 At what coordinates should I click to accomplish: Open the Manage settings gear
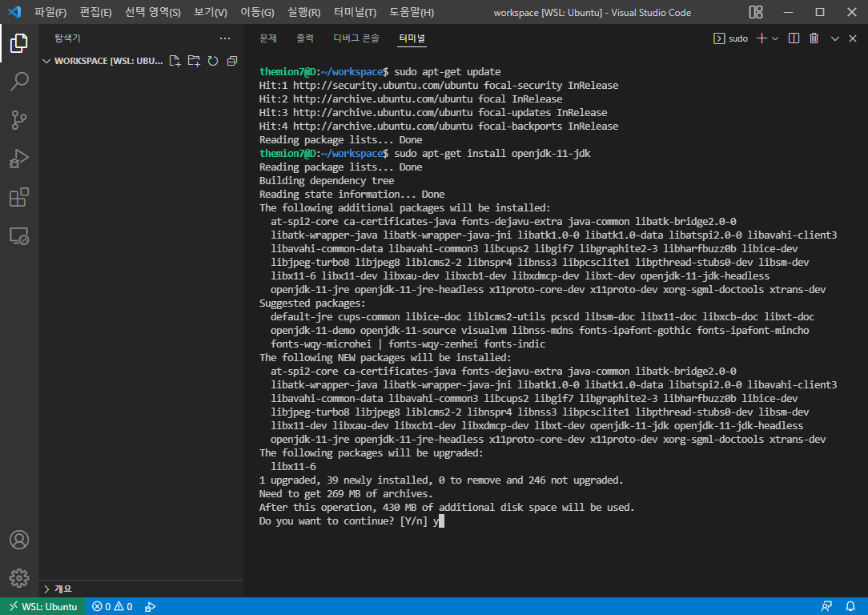(x=19, y=578)
